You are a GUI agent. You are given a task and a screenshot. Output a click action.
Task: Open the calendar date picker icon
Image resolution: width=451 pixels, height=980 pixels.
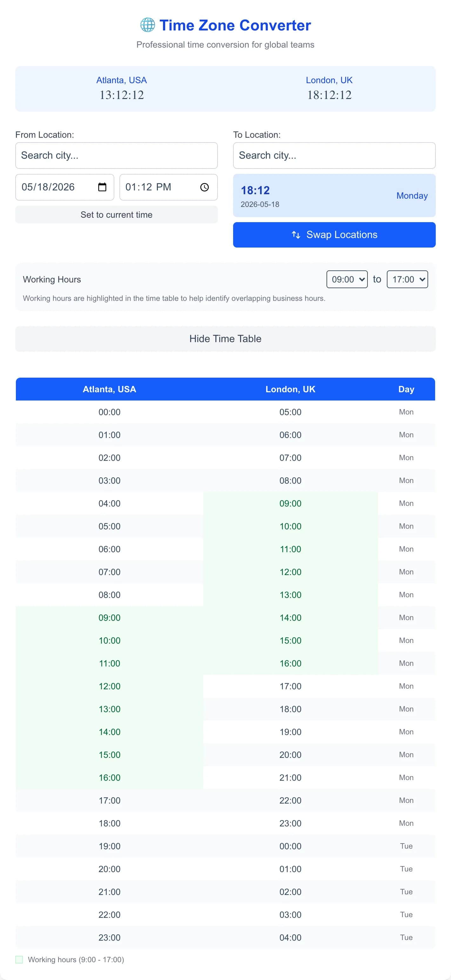pos(102,187)
